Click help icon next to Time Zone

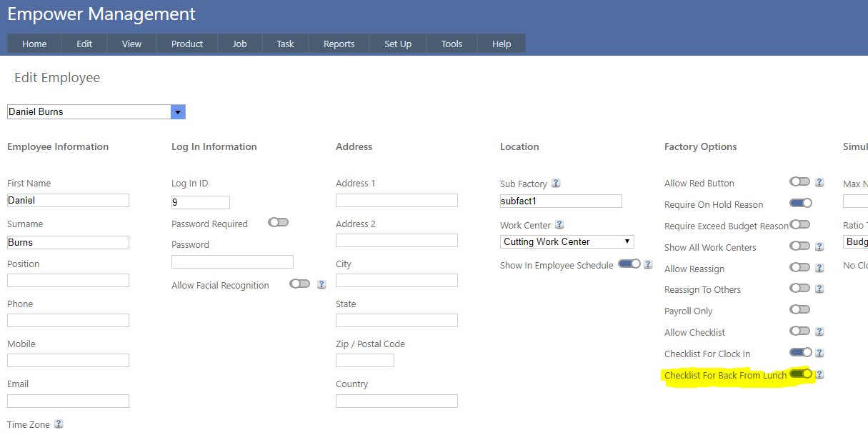coord(59,424)
